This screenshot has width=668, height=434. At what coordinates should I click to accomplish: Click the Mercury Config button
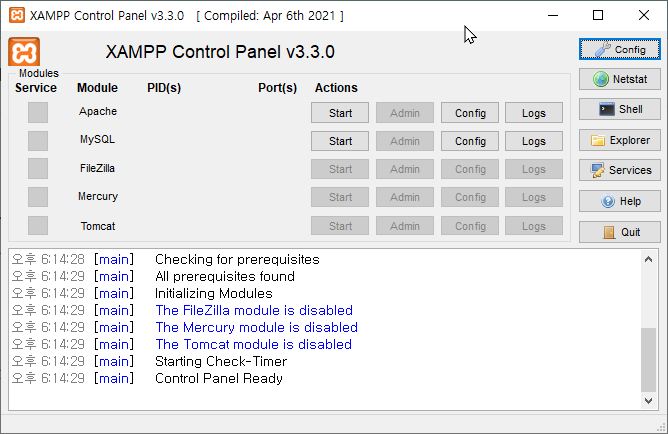pos(470,197)
